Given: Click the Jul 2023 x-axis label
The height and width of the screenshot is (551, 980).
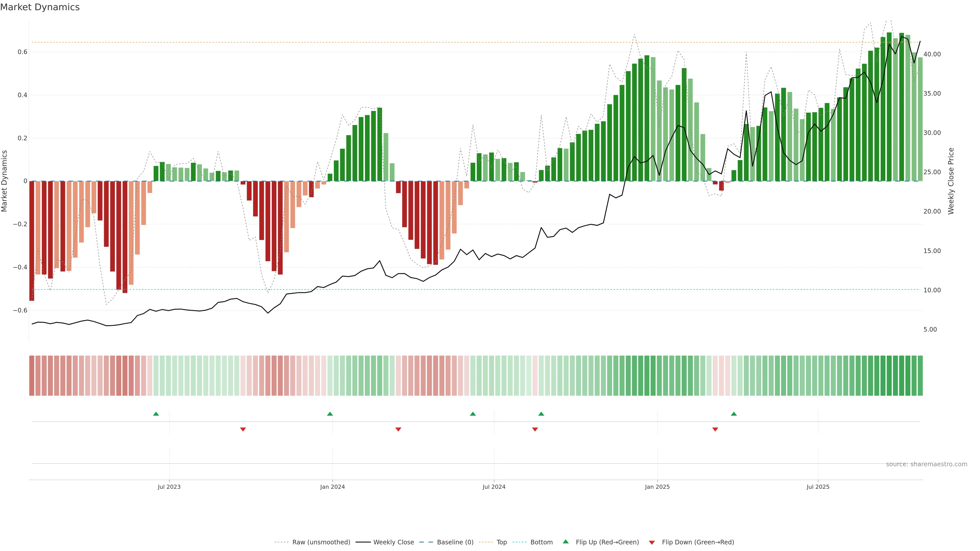Looking at the screenshot, I should 169,487.
